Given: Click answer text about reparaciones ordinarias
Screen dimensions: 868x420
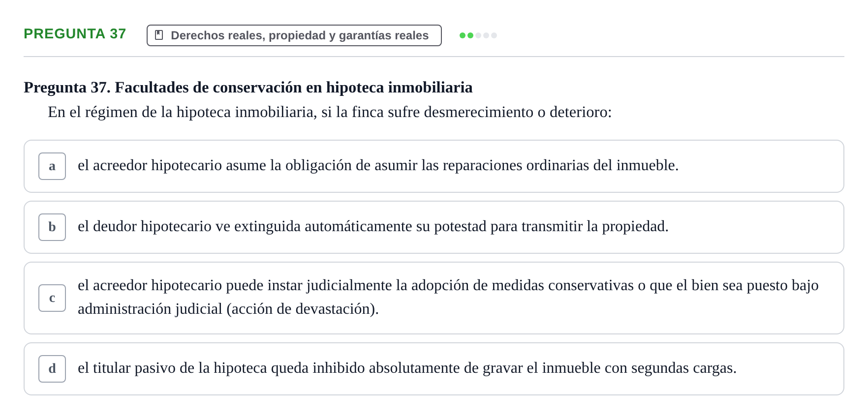Looking at the screenshot, I should [378, 165].
